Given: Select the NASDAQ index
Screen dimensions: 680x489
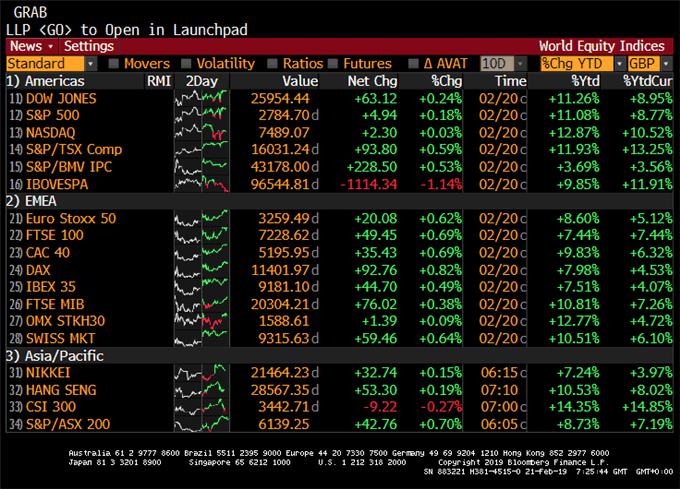Looking at the screenshot, I should [50, 133].
